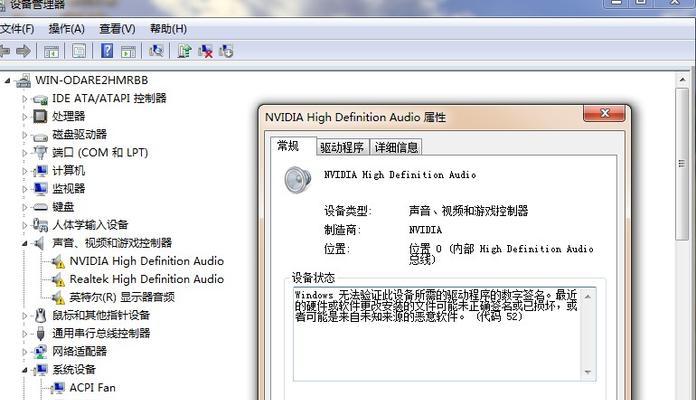Collapse the WIN-ODARE2HMRBB root node
The height and width of the screenshot is (400, 696).
pyautogui.click(x=7, y=80)
